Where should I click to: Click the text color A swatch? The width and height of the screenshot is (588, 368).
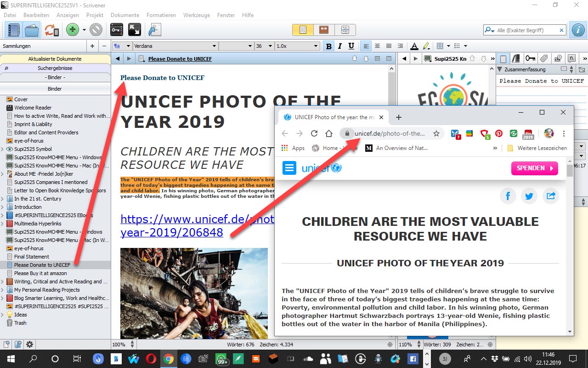(x=414, y=46)
